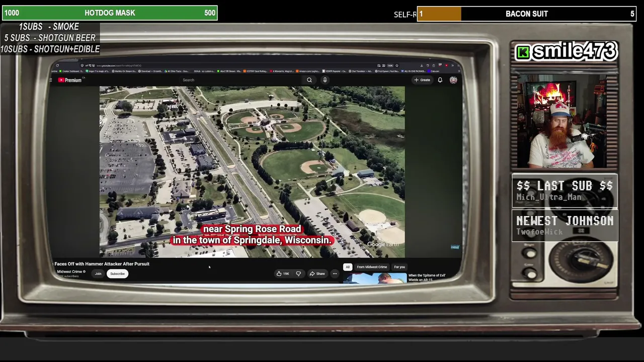Screen dimensions: 644x362
Task: Open the GitHub bookmark
Action: pos(203,71)
